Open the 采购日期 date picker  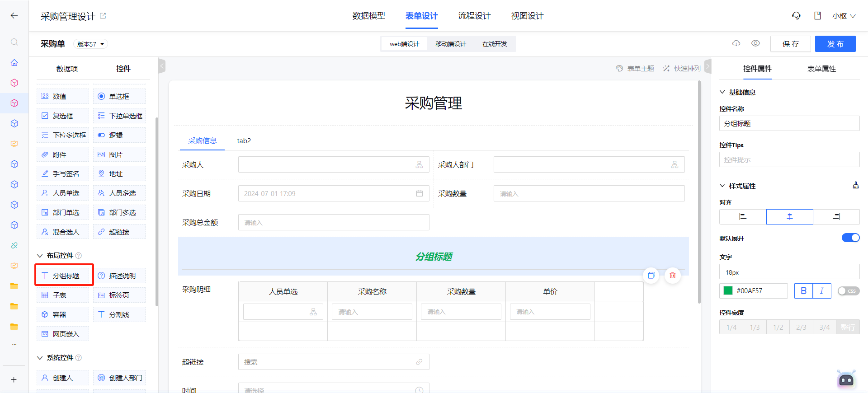click(x=334, y=193)
